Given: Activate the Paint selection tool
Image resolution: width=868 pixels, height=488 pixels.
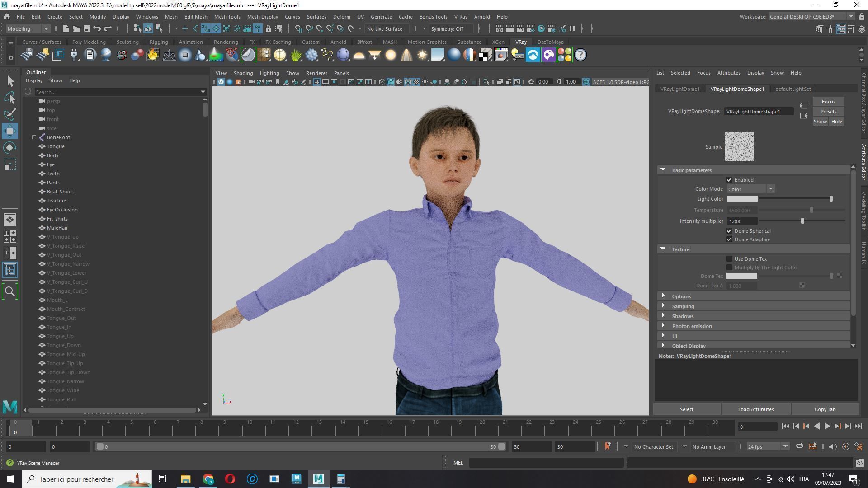Looking at the screenshot, I should pos(10,114).
